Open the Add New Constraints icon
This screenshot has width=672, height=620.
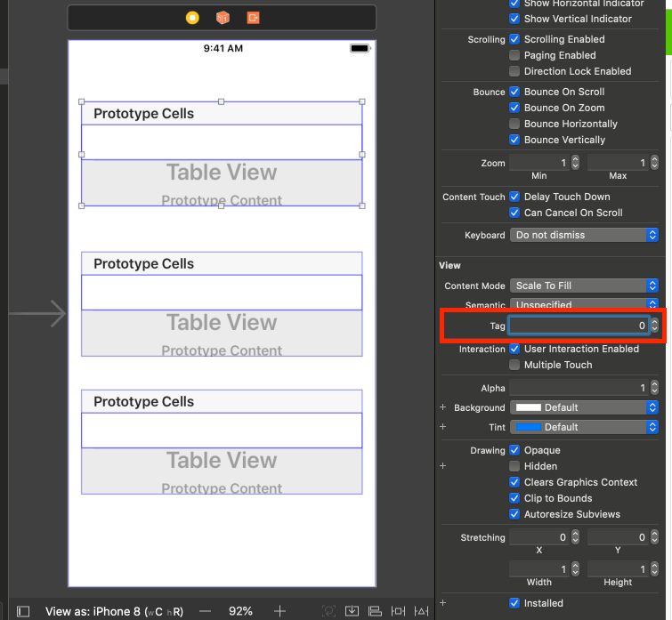[398, 611]
